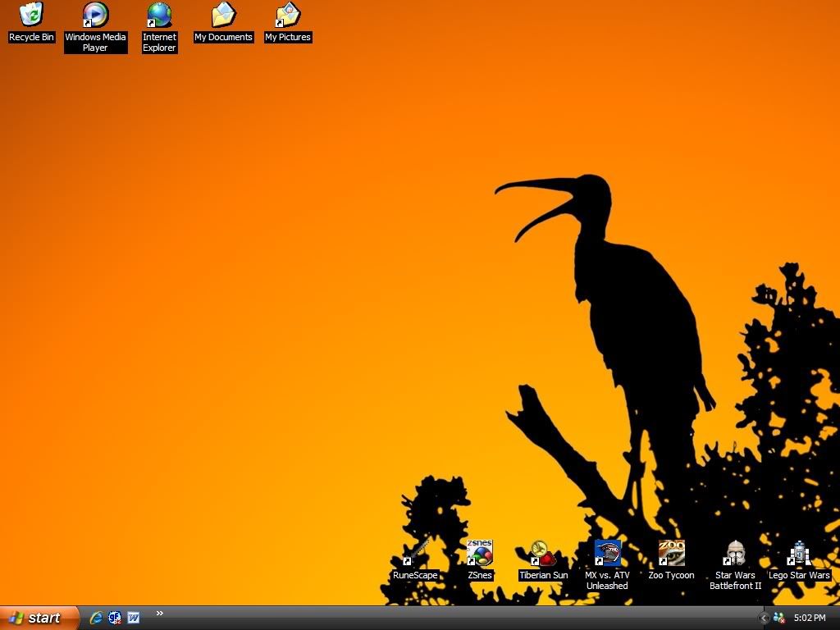
Task: Expand the Quick Launch overflow chevron
Action: point(160,614)
